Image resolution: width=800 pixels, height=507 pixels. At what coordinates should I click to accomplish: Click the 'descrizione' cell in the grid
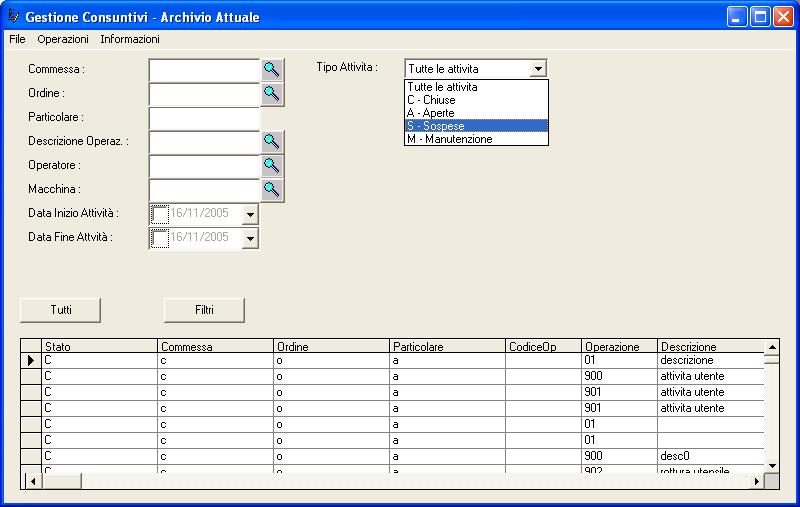coord(711,361)
